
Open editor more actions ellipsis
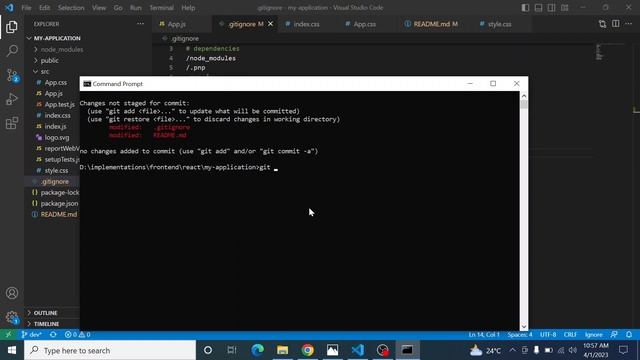[629, 24]
